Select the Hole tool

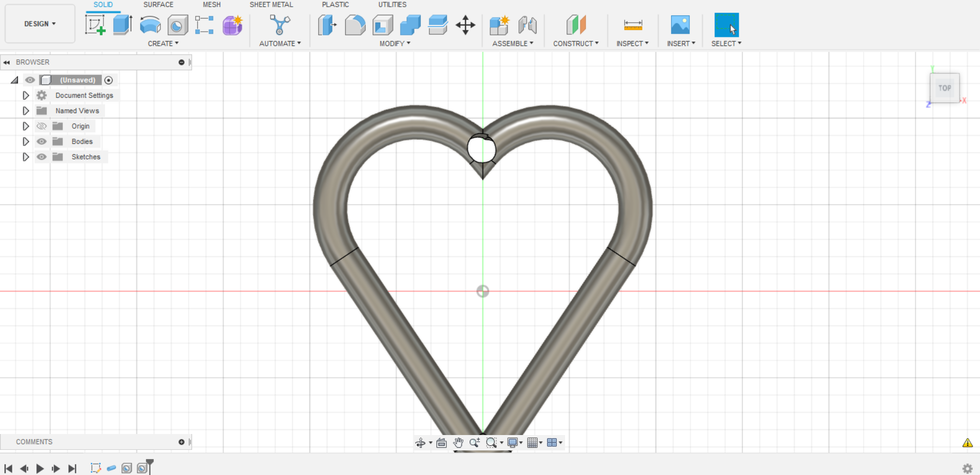pos(178,25)
